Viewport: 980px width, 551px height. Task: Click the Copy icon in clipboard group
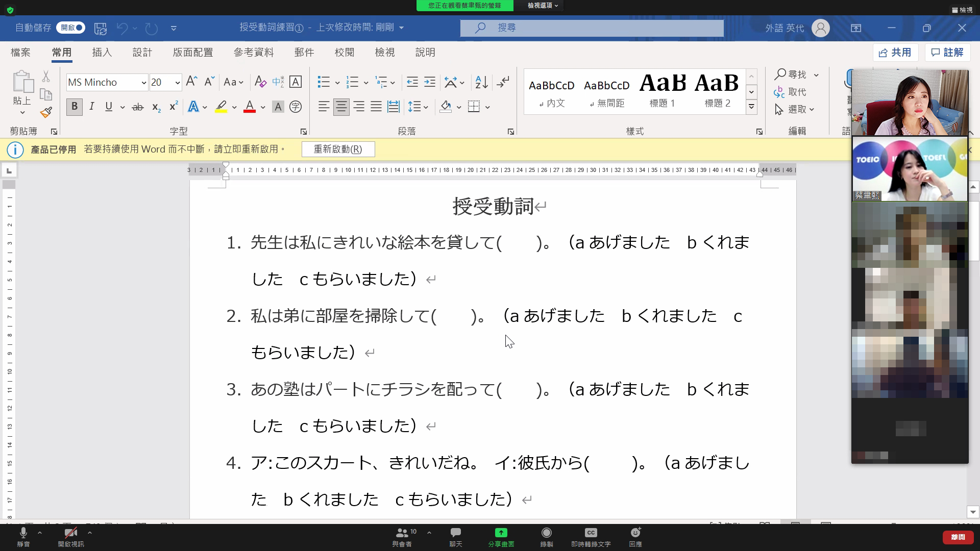click(x=46, y=94)
